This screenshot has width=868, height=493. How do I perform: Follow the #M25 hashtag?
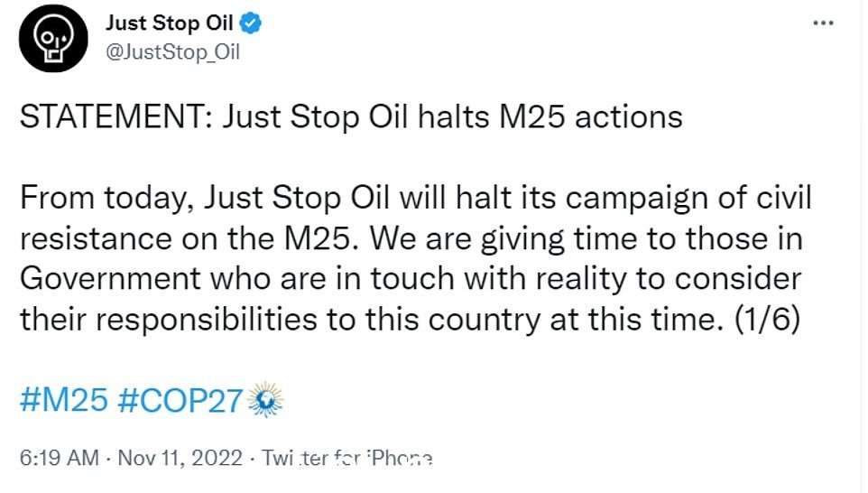[64, 400]
